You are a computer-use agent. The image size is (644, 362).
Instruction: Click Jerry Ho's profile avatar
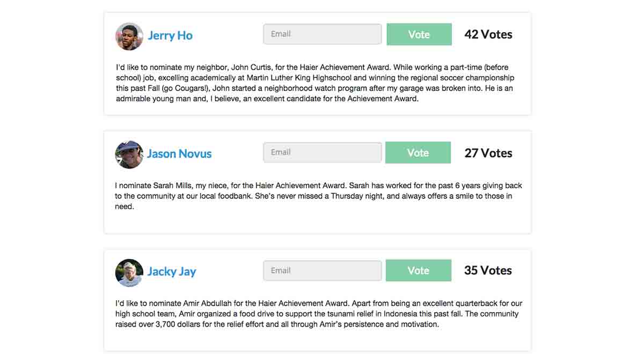129,36
